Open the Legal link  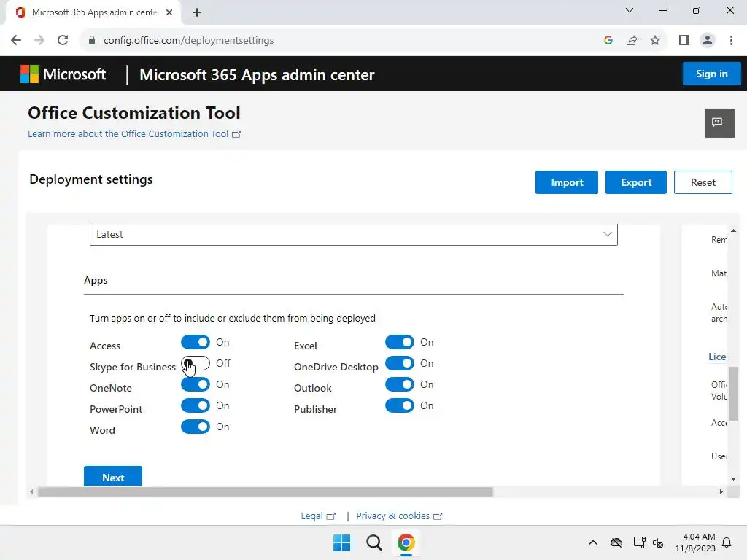[x=318, y=516]
